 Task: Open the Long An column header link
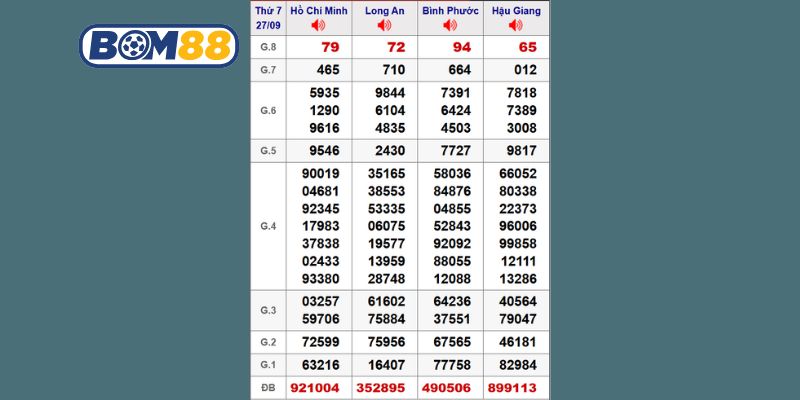coord(385,11)
